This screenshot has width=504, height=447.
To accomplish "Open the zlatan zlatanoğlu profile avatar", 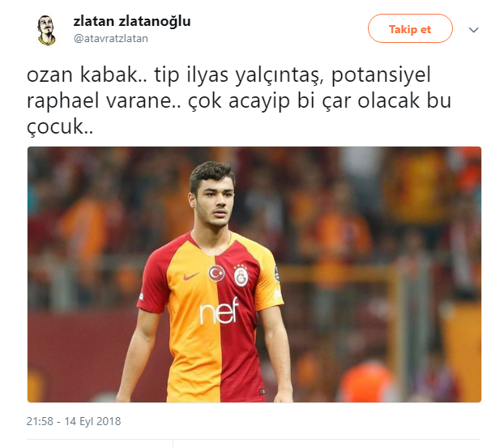I will coord(47,30).
